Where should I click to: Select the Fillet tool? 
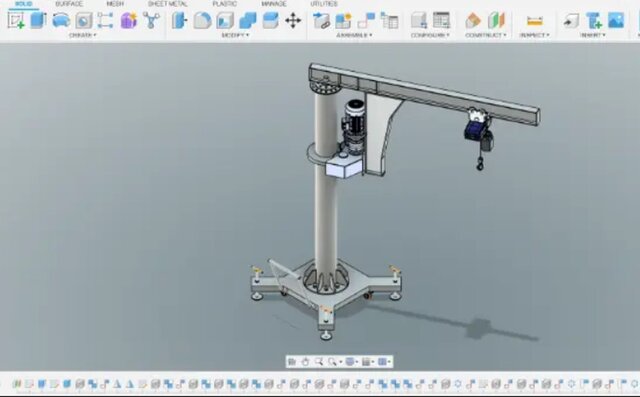(x=202, y=20)
